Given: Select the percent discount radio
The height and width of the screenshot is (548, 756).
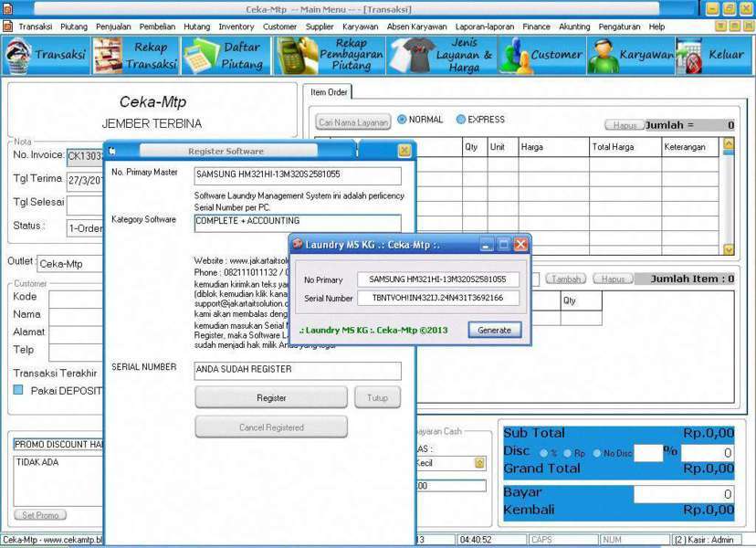Looking at the screenshot, I should pos(544,453).
